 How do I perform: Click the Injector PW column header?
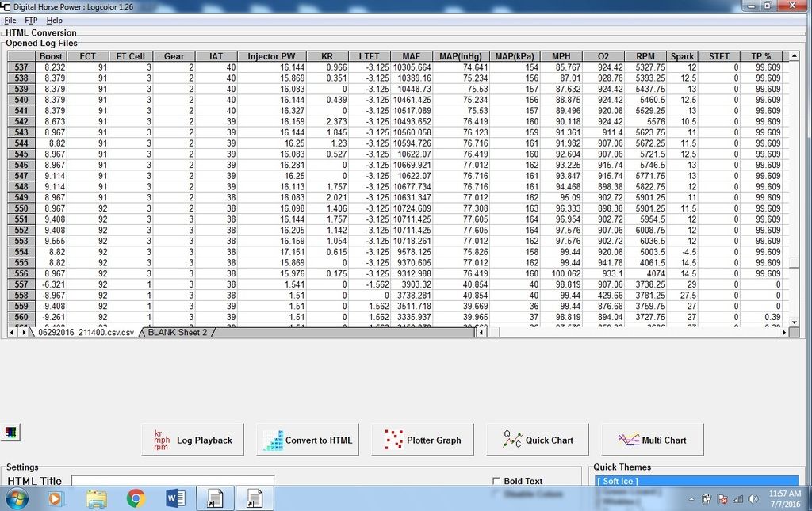click(x=271, y=56)
